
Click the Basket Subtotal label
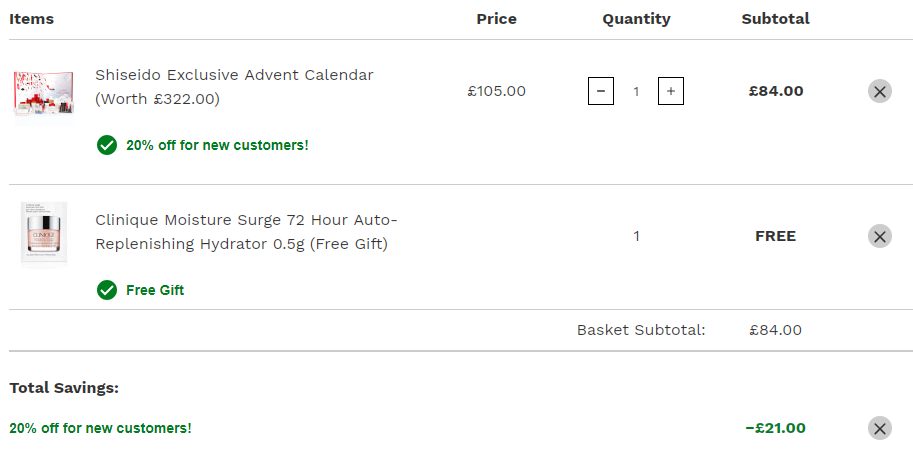(x=640, y=330)
